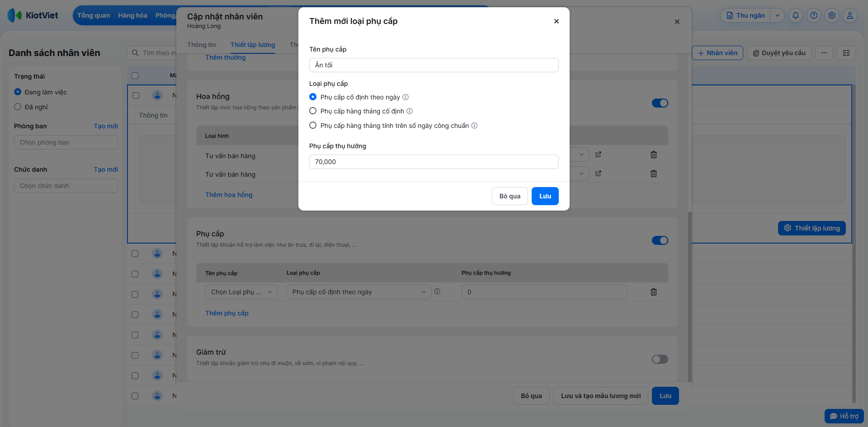Click the Thiết lập lương blue button

[x=812, y=228]
